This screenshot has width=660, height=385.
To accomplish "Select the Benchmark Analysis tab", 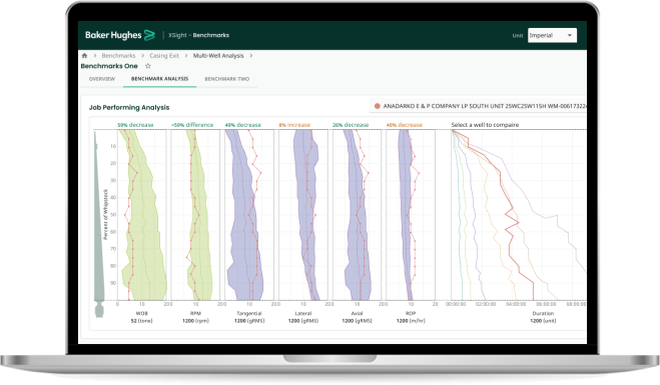I will point(160,79).
